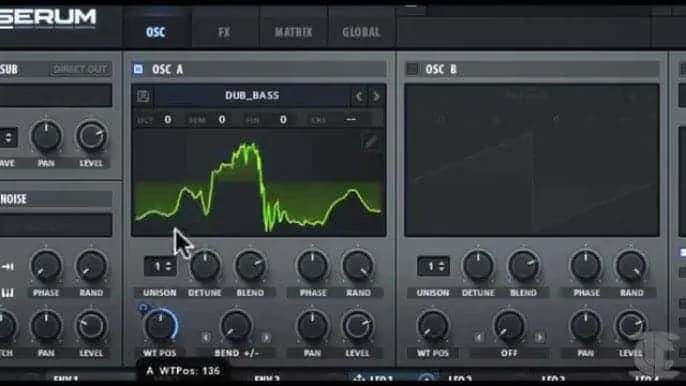Open the OSC B OFF warp mode menu

pyautogui.click(x=509, y=353)
